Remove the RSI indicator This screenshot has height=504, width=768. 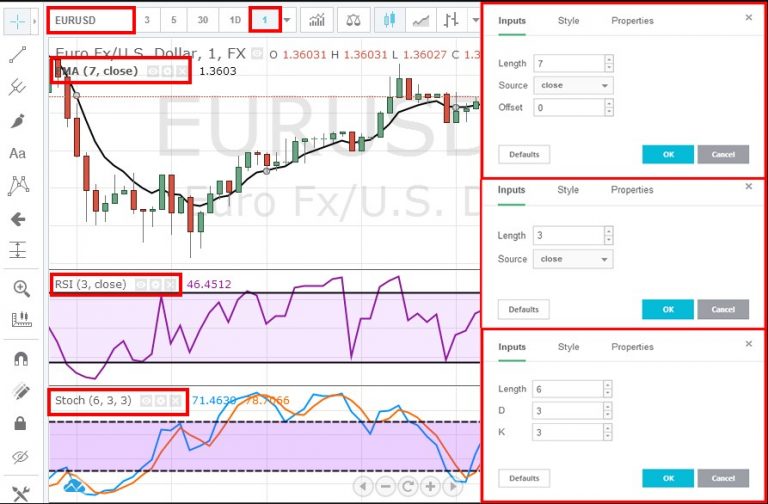pos(170,285)
